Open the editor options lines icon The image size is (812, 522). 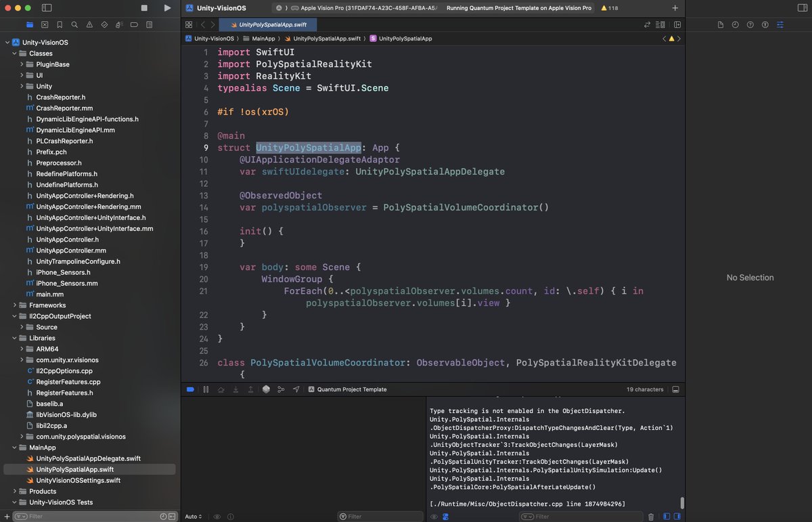tap(662, 24)
